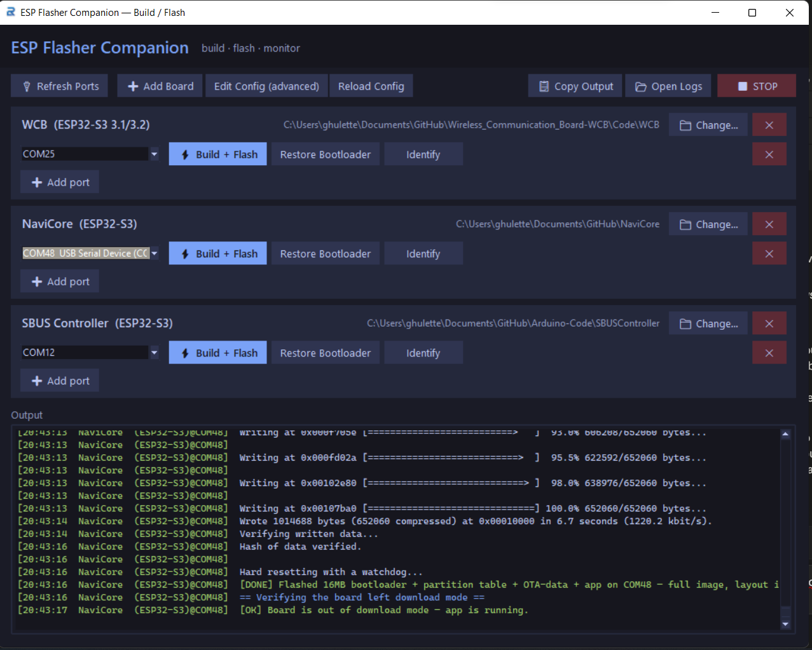Identify the NaviCore board on COM48
Screen dimensions: 812x650
423,253
